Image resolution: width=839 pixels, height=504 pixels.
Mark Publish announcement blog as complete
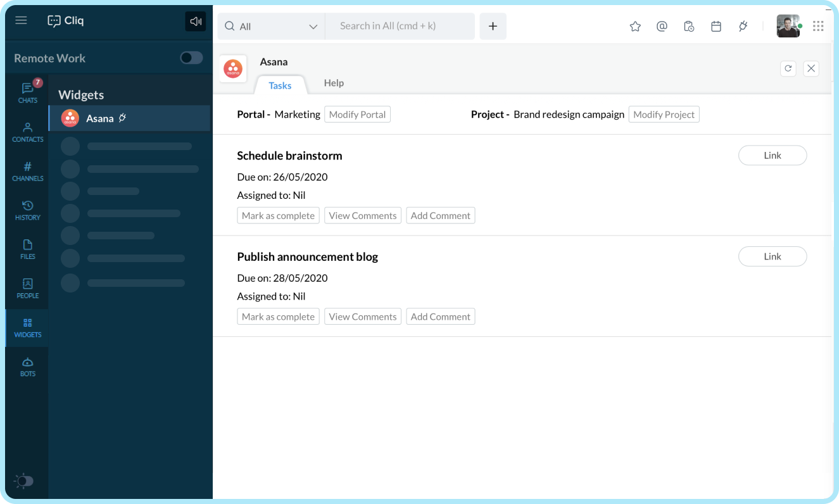278,317
